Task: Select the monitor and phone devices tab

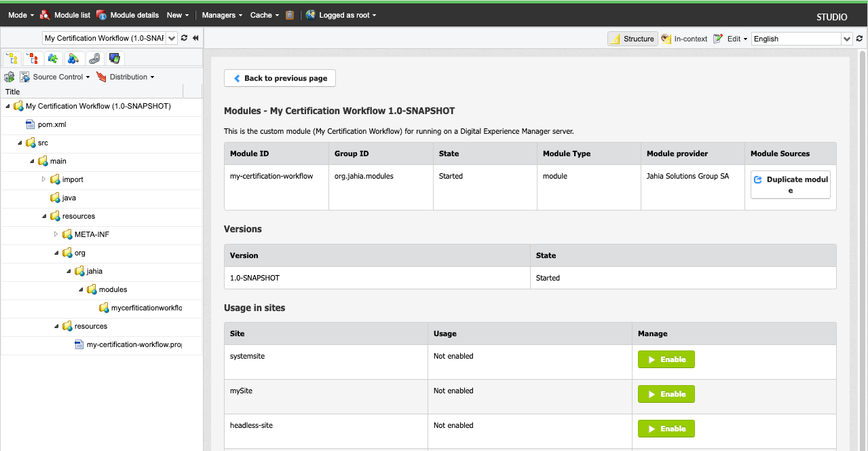Action: (x=115, y=58)
